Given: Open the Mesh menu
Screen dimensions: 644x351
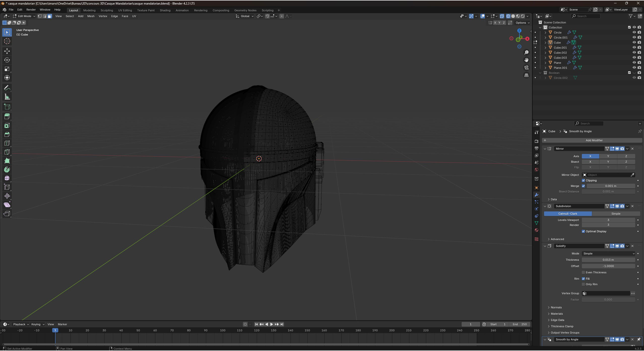Looking at the screenshot, I should pos(91,16).
